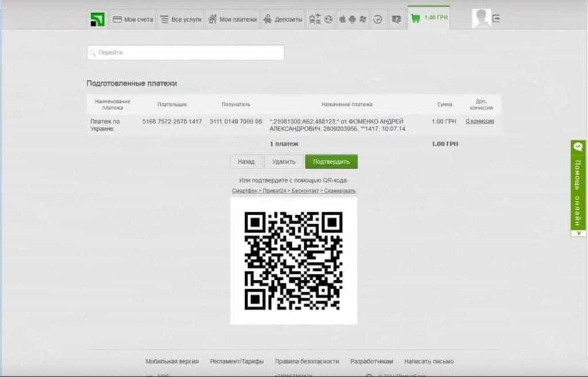
Task: Click the shopping cart showing 1,00 ГРН
Action: [x=428, y=17]
